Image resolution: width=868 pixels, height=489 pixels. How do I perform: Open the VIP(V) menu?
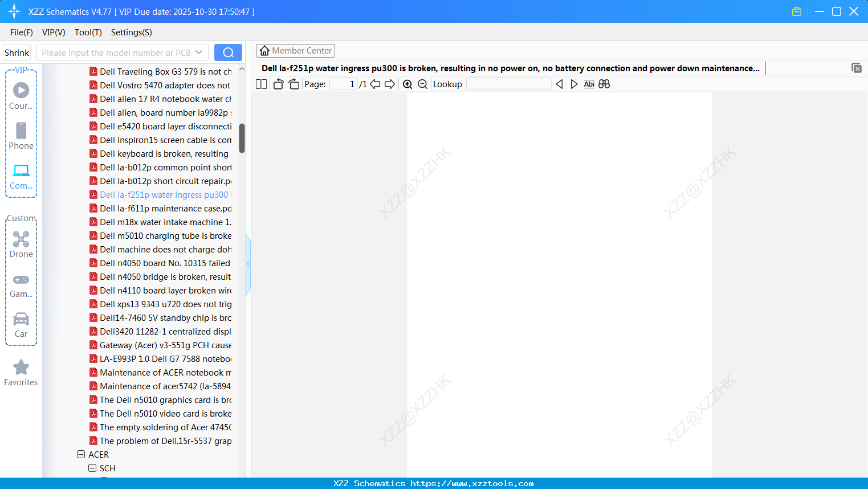[54, 32]
